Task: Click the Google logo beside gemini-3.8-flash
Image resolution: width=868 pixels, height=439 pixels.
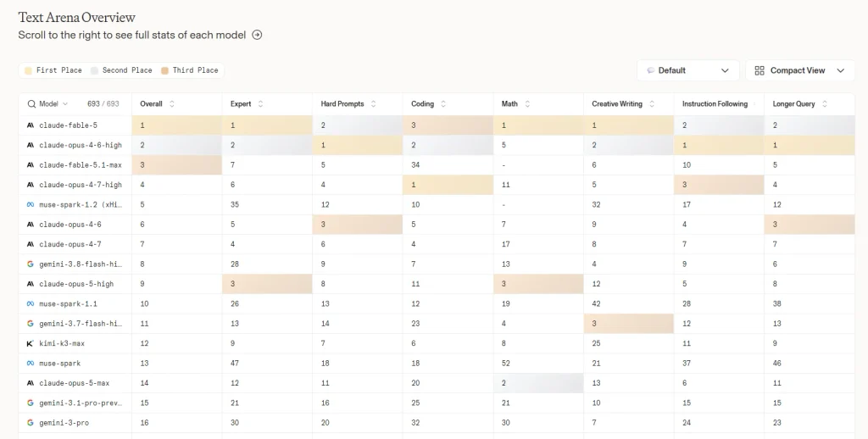Action: pos(31,264)
